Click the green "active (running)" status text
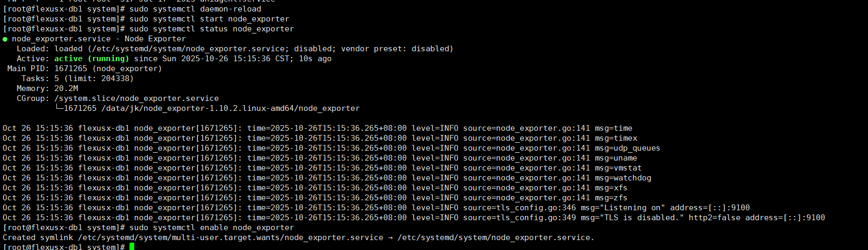Viewport: 868px width, 250px height. click(91, 59)
